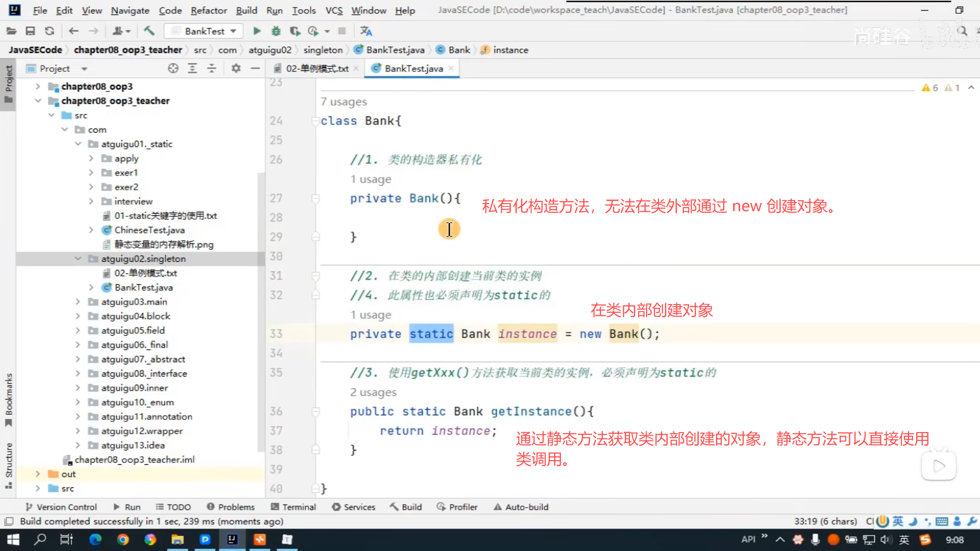Viewport: 980px width, 551px height.
Task: Collapse the atguigu02.singleton package
Action: click(78, 259)
